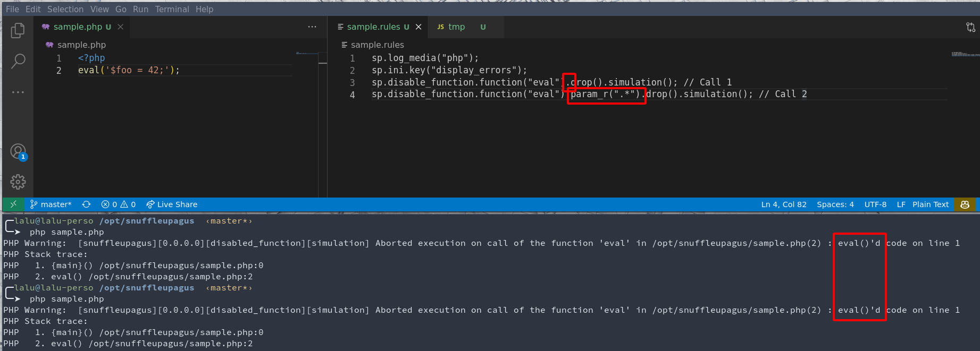The width and height of the screenshot is (980, 351).
Task: Open the Edit menu
Action: coord(33,9)
